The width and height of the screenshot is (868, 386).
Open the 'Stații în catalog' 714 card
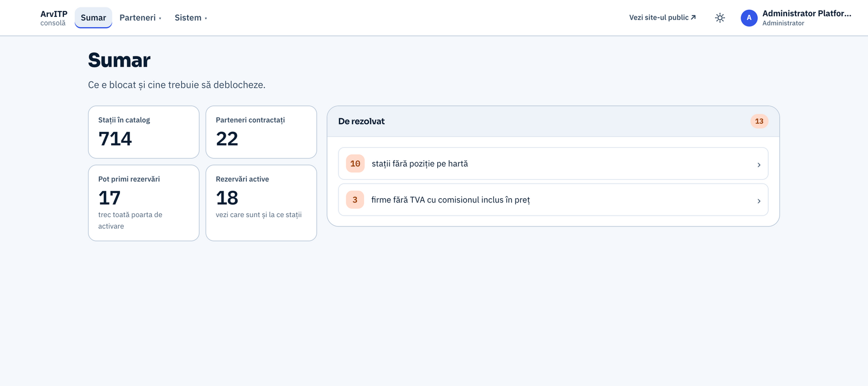click(x=144, y=132)
